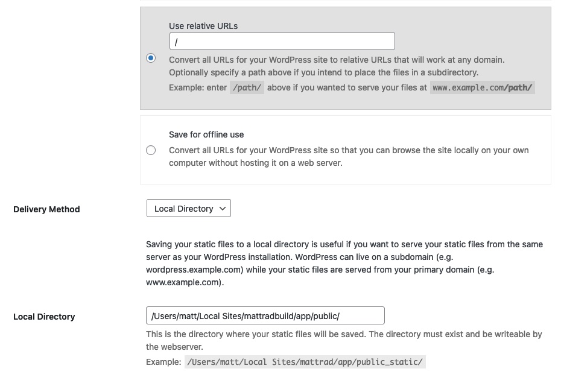This screenshot has height=392, width=561.
Task: Select the Use relative URLs radio button
Action: click(151, 58)
